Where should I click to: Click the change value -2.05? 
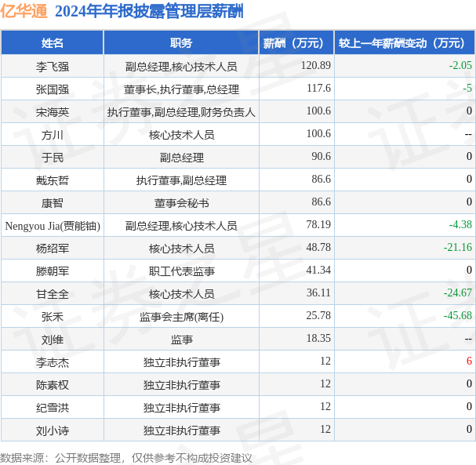coord(460,65)
